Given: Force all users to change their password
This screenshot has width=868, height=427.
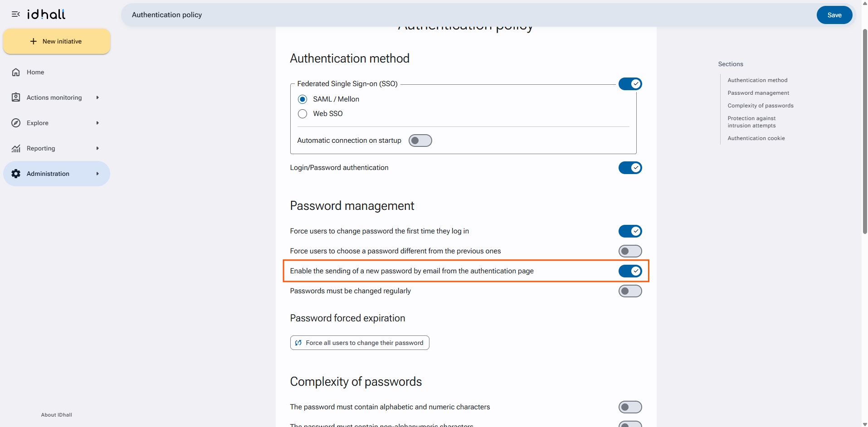Looking at the screenshot, I should 360,343.
